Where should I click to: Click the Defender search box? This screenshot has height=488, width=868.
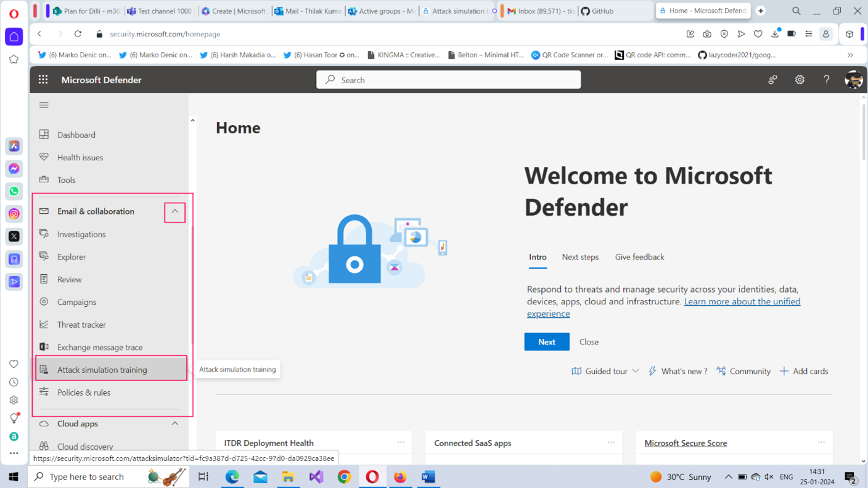(448, 80)
